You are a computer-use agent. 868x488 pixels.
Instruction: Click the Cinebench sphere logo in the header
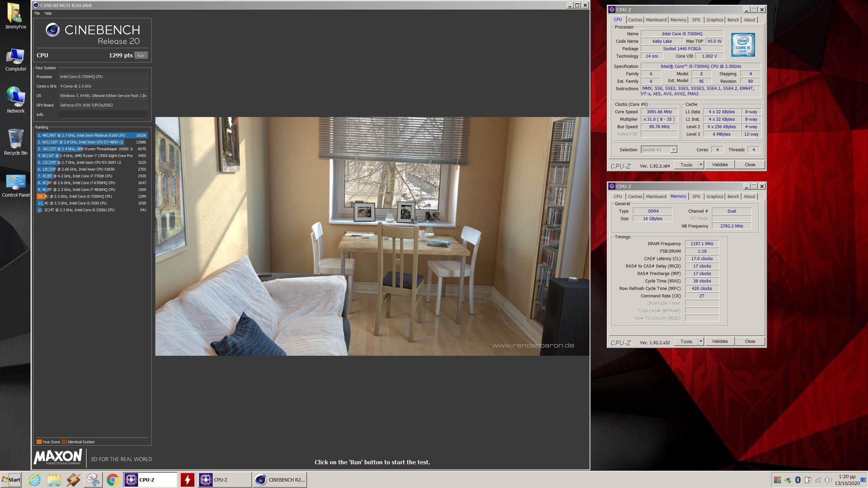pos(53,30)
